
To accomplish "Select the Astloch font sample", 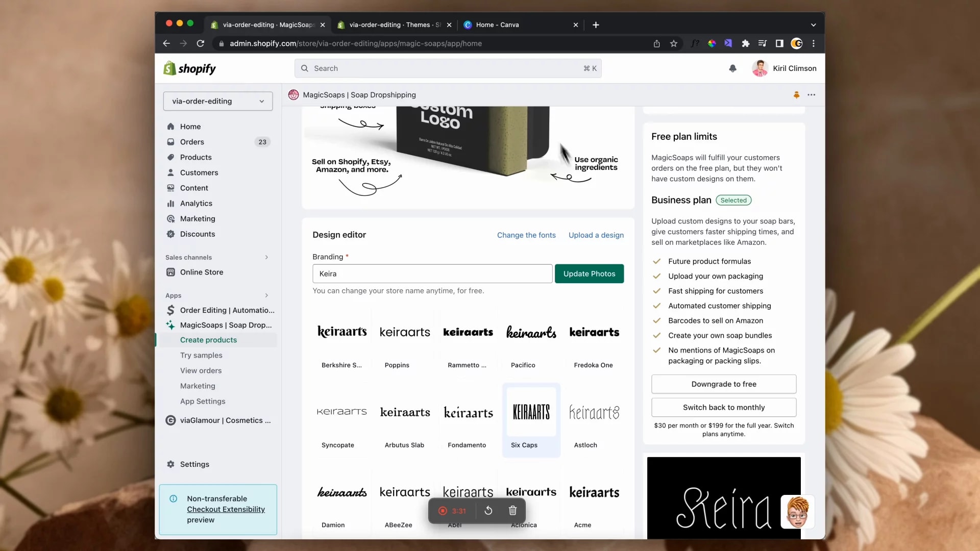I will pos(594,420).
